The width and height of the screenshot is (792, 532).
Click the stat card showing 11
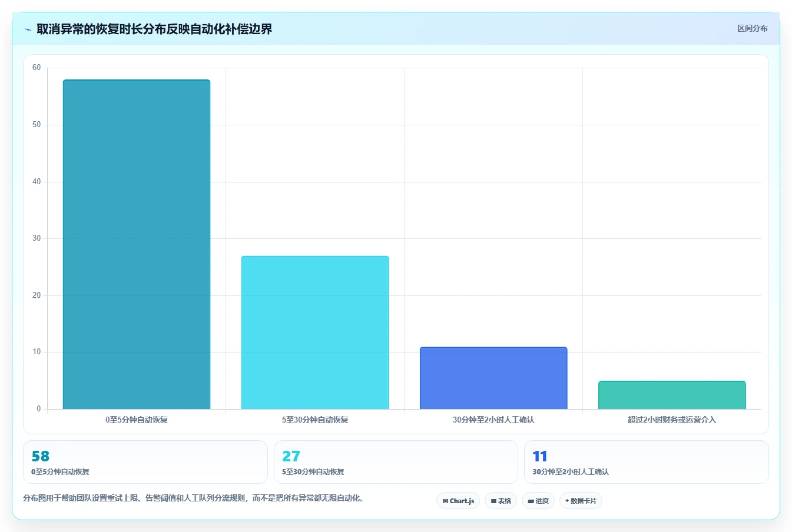[x=647, y=462]
